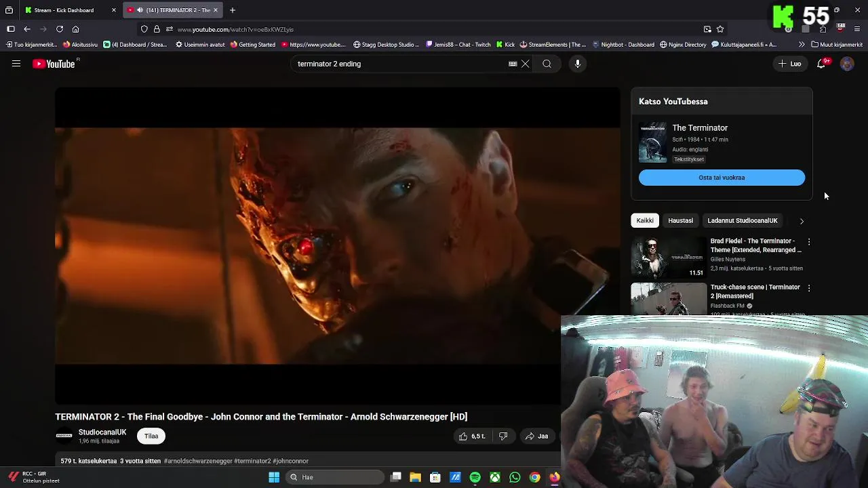Screen dimensions: 868x488
Task: Open the #terminator2 hashtag
Action: (x=252, y=461)
